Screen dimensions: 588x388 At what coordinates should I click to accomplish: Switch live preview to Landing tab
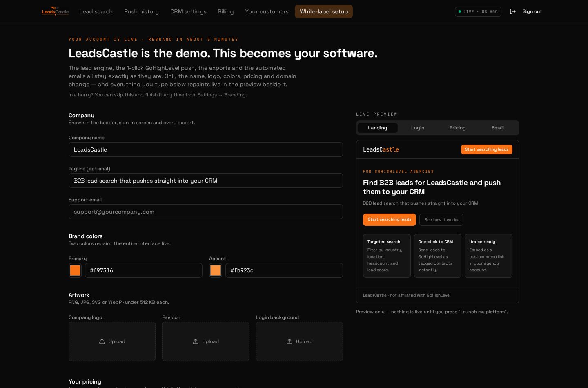[x=378, y=128]
